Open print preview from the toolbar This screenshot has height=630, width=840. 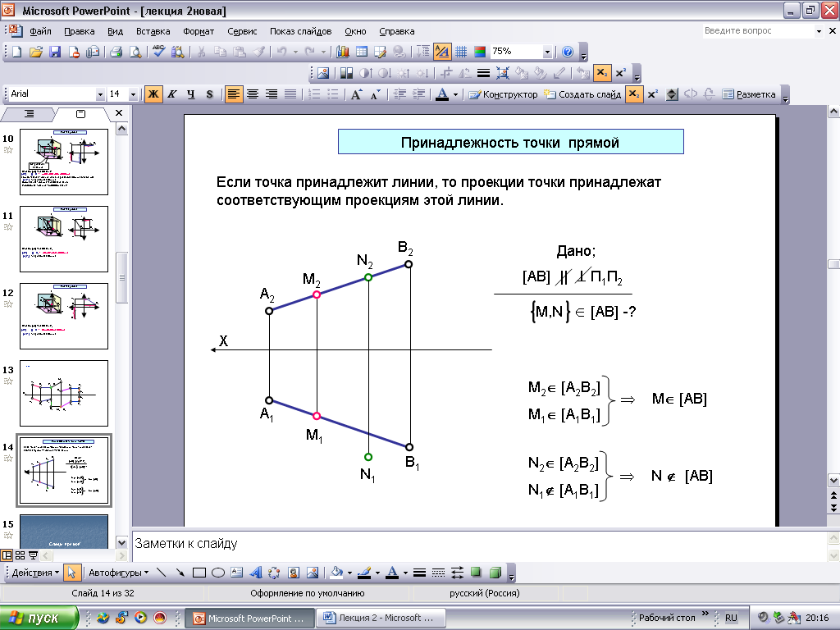click(135, 52)
